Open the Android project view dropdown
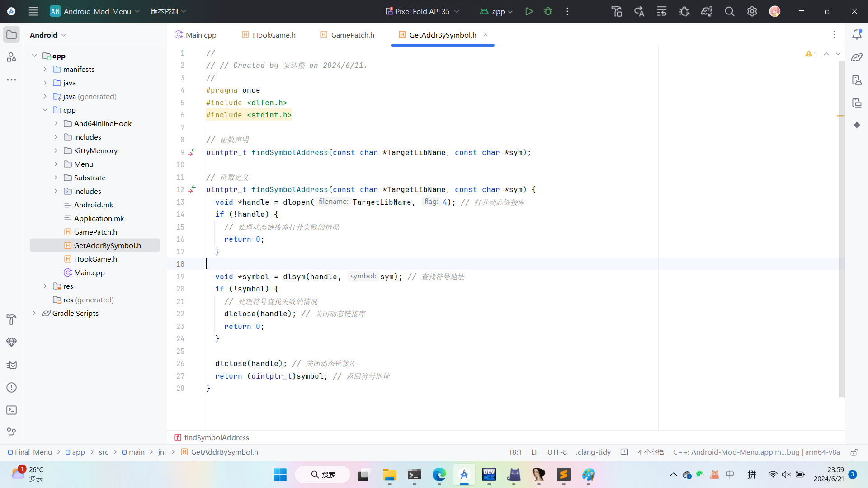This screenshot has height=488, width=868. point(48,35)
